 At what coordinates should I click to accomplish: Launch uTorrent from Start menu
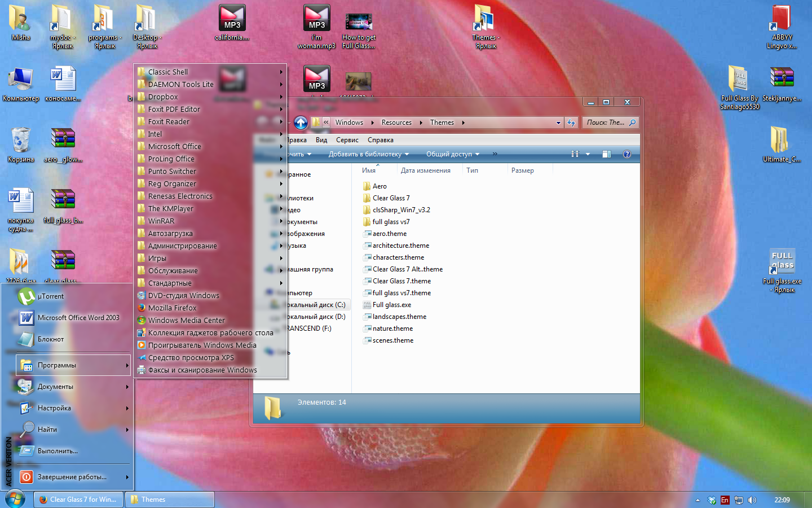pyautogui.click(x=51, y=296)
